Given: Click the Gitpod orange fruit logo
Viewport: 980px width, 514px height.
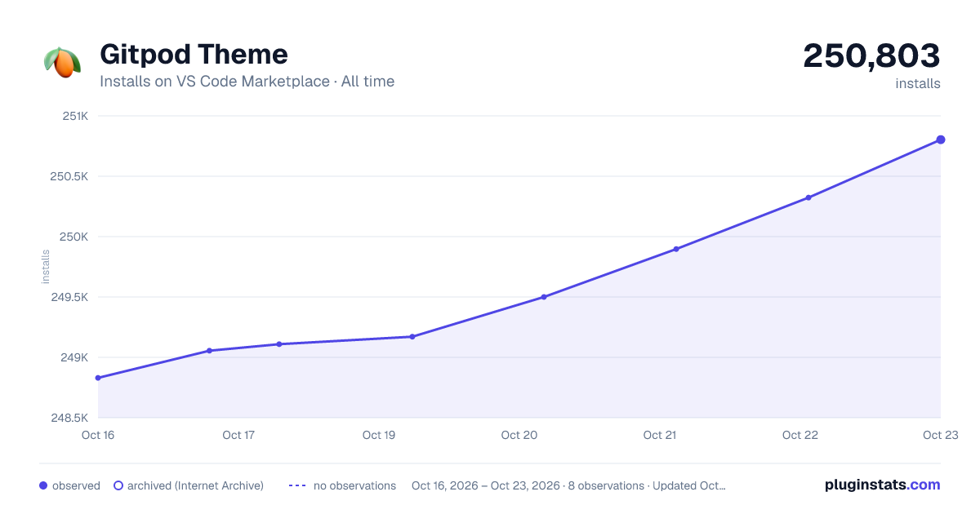Looking at the screenshot, I should pos(62,62).
